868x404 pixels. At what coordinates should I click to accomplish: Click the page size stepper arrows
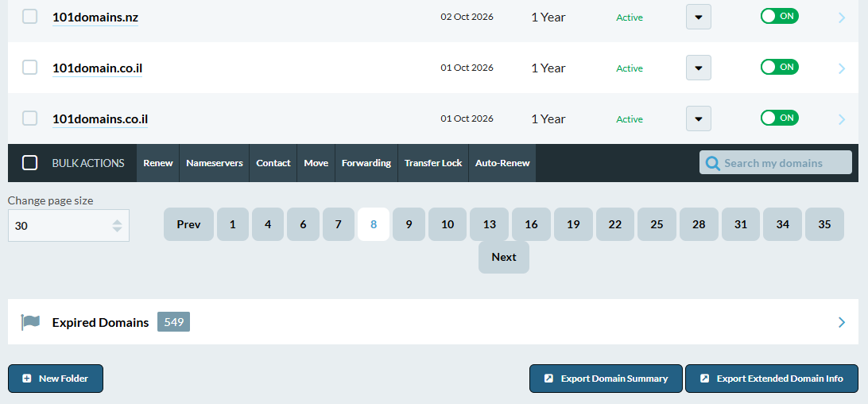pyautogui.click(x=118, y=226)
